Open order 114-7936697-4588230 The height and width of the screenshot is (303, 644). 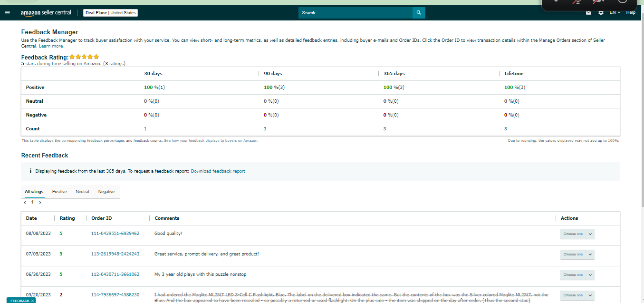tap(115, 295)
